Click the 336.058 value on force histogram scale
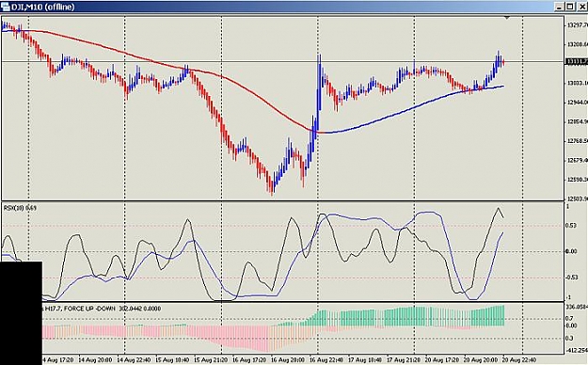 click(x=577, y=307)
